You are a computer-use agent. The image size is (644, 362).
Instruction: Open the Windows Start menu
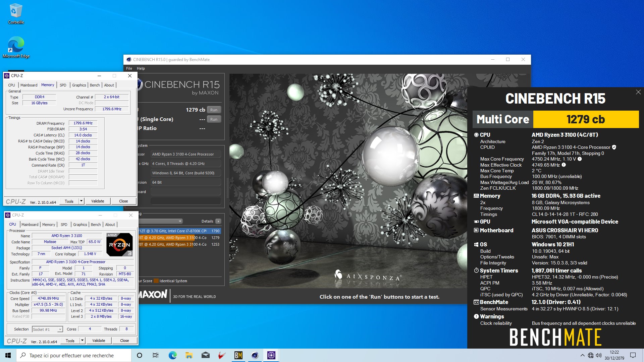pyautogui.click(x=8, y=355)
